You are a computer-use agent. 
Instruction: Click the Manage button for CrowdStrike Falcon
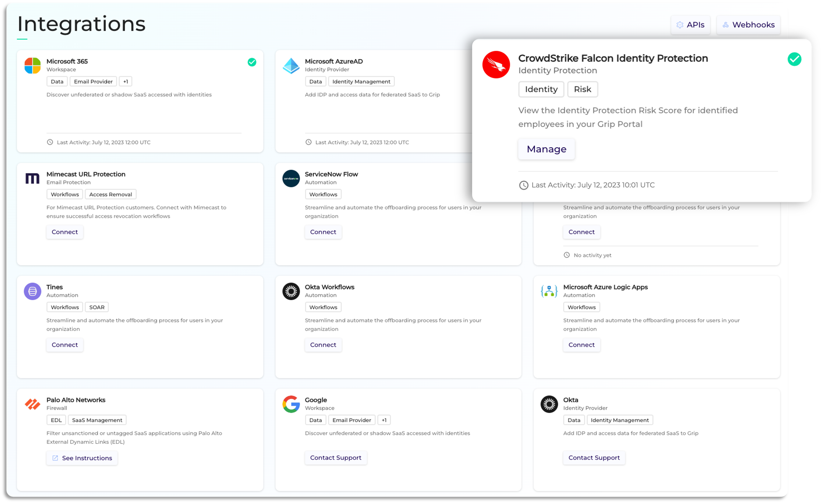546,149
